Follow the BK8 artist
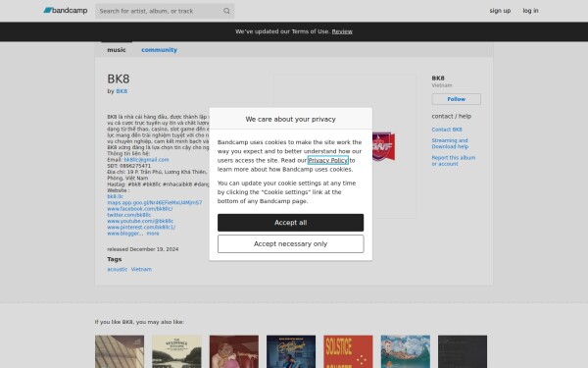The image size is (588, 368). pyautogui.click(x=456, y=99)
